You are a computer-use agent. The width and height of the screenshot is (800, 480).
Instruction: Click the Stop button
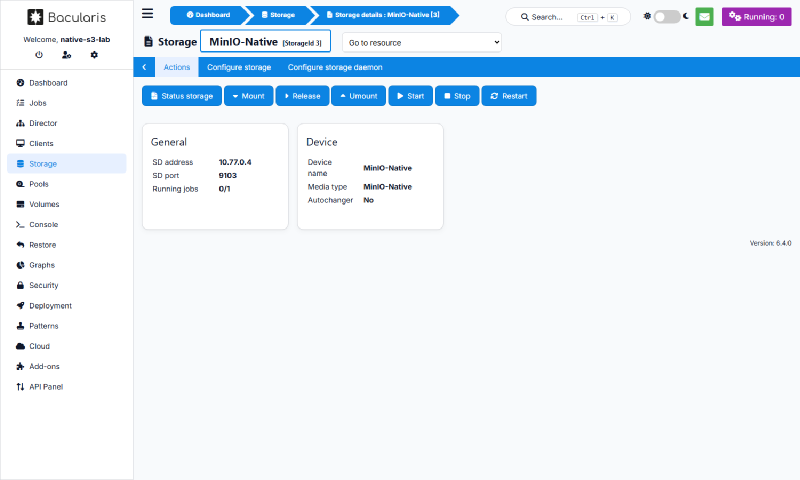click(457, 96)
